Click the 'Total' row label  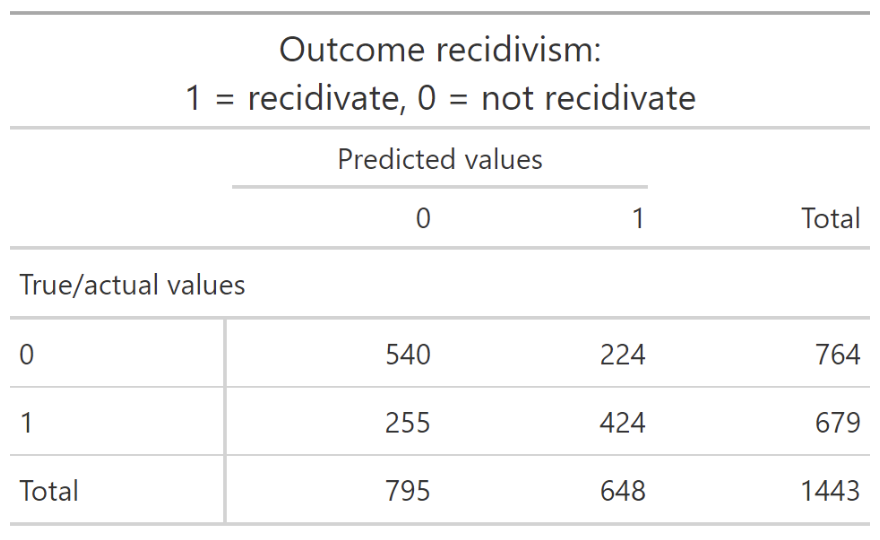(49, 491)
